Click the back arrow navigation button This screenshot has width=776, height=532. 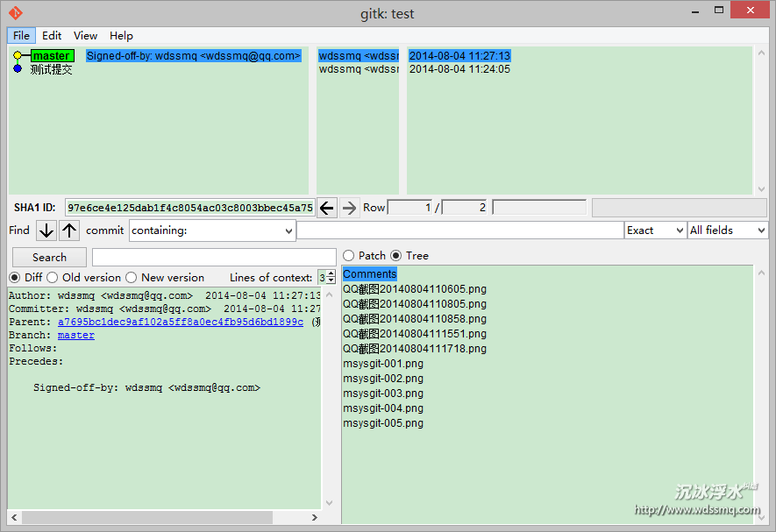[x=326, y=208]
